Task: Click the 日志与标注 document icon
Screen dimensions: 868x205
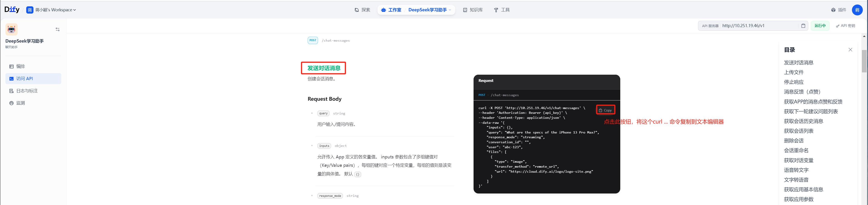Action: point(12,91)
